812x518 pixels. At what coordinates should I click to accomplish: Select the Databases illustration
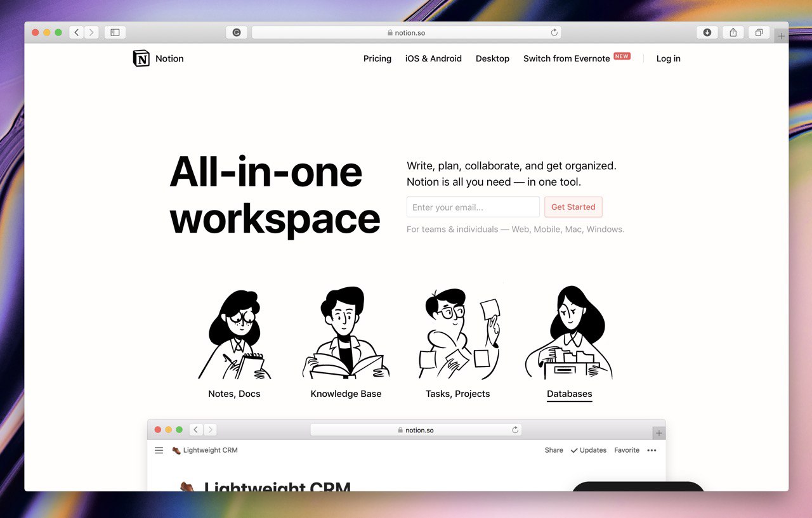pyautogui.click(x=569, y=333)
